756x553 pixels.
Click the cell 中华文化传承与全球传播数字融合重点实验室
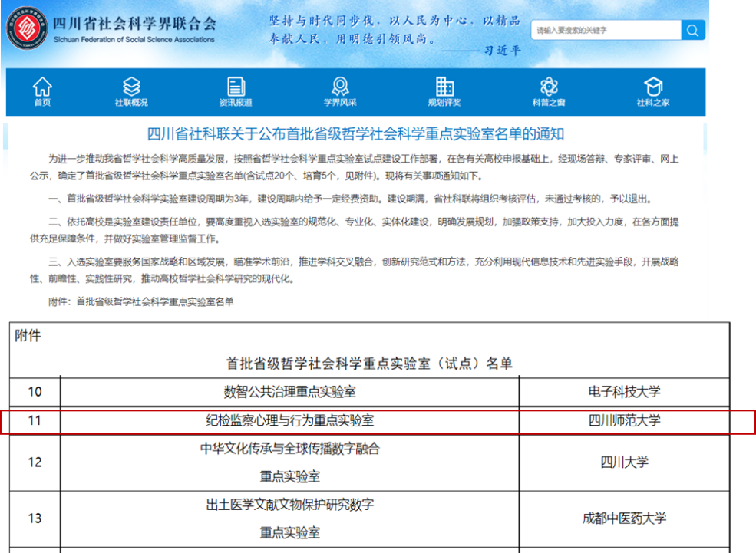[290, 462]
